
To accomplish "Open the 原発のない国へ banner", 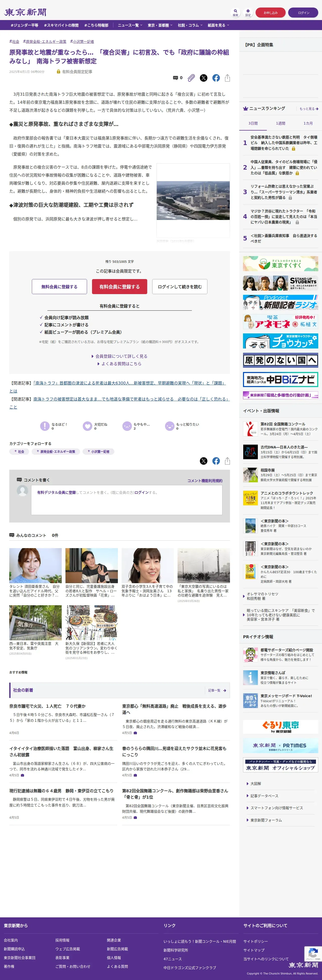I will pyautogui.click(x=280, y=360).
